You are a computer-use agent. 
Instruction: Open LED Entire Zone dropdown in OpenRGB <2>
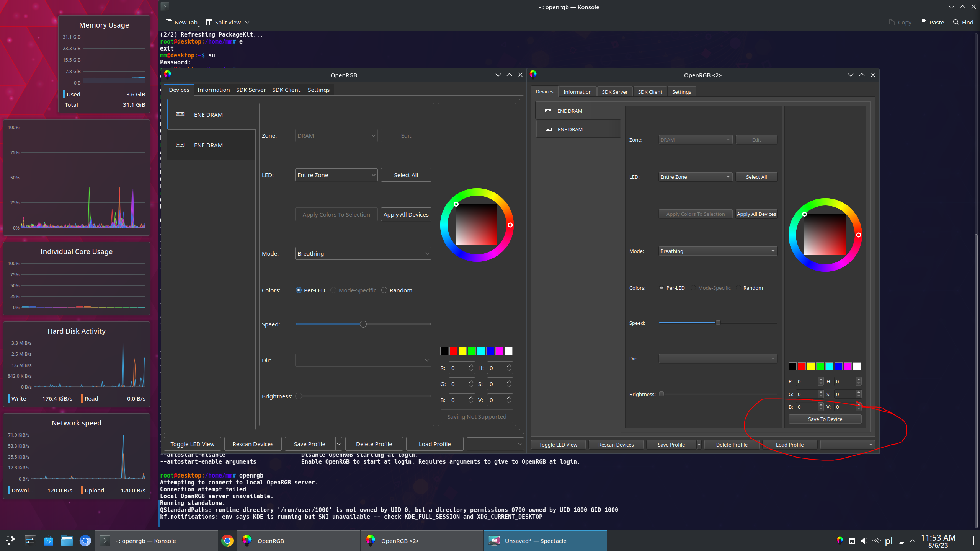click(x=696, y=177)
